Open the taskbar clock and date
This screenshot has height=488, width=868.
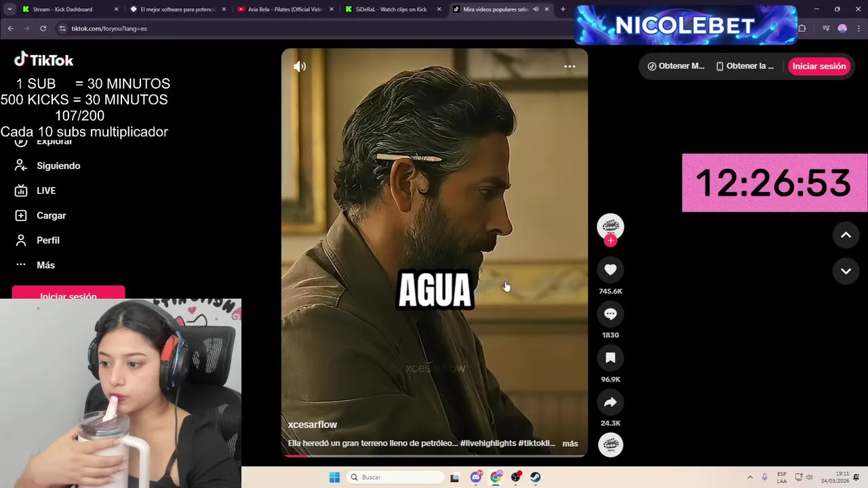point(835,477)
